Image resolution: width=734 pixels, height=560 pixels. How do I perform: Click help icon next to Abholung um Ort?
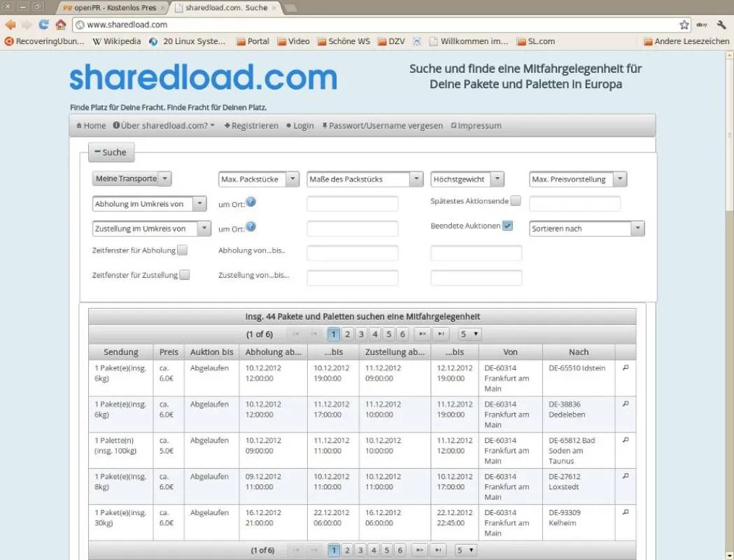[x=251, y=202]
